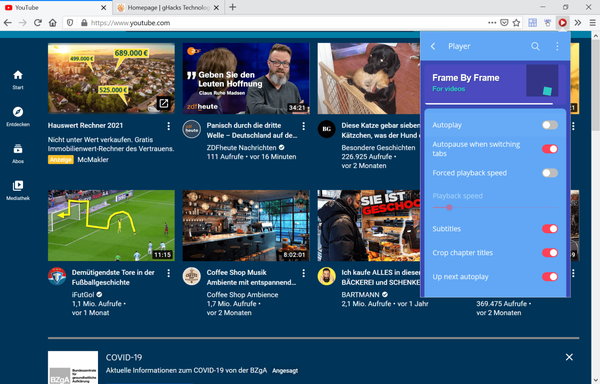Open Mediathek in the YouTube sidebar
The image size is (600, 384).
point(18,190)
